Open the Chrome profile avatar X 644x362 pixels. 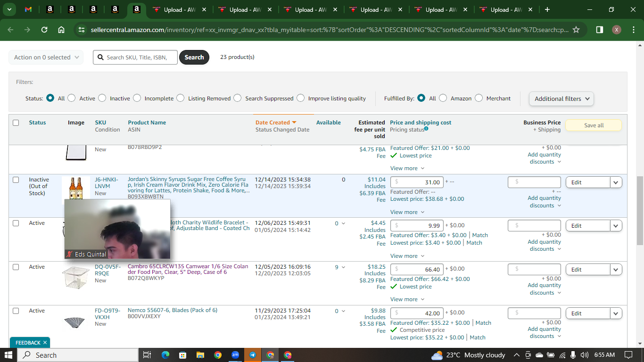point(616,30)
